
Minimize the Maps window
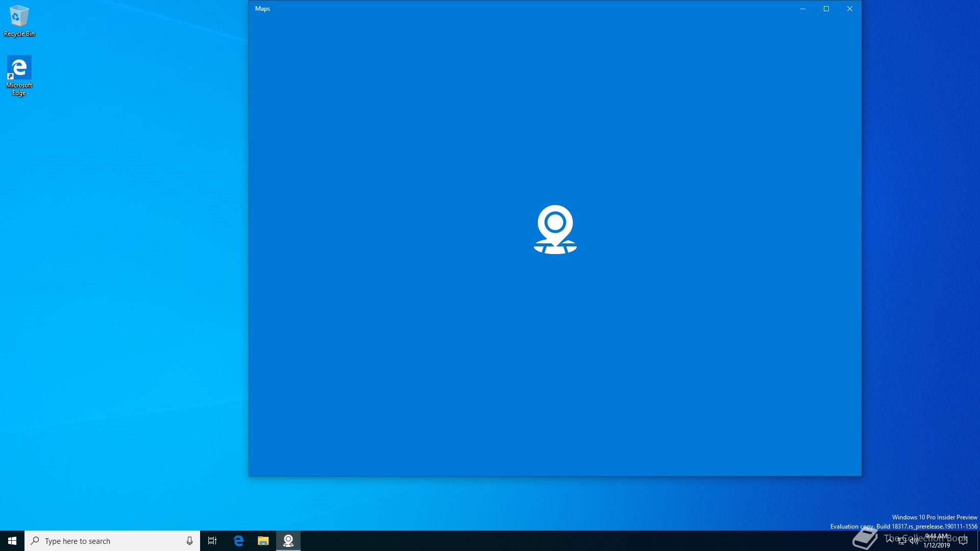[x=803, y=9]
